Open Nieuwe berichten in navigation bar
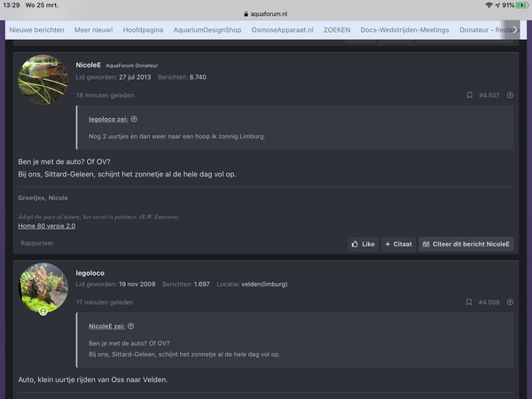The image size is (532, 399). tap(36, 30)
